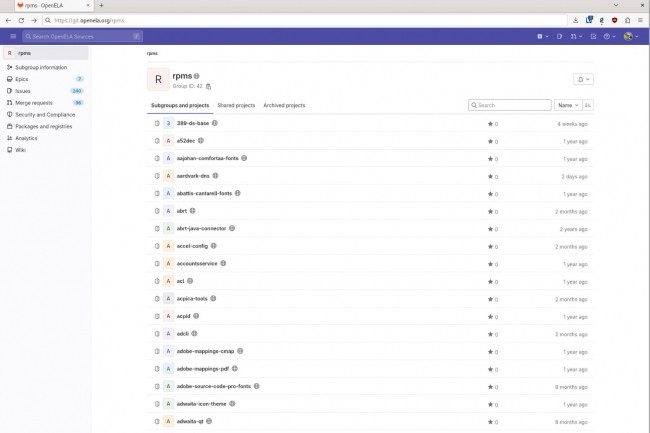
Task: Open the acpica-tools project link
Action: 193,298
